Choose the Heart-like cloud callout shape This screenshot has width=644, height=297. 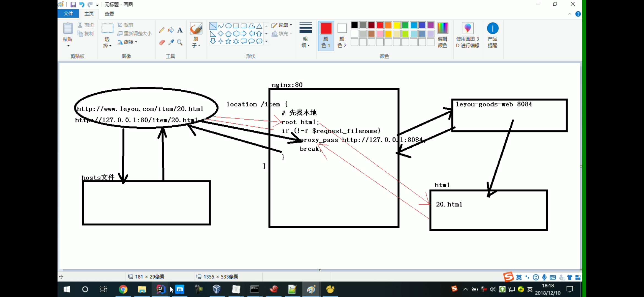[259, 41]
